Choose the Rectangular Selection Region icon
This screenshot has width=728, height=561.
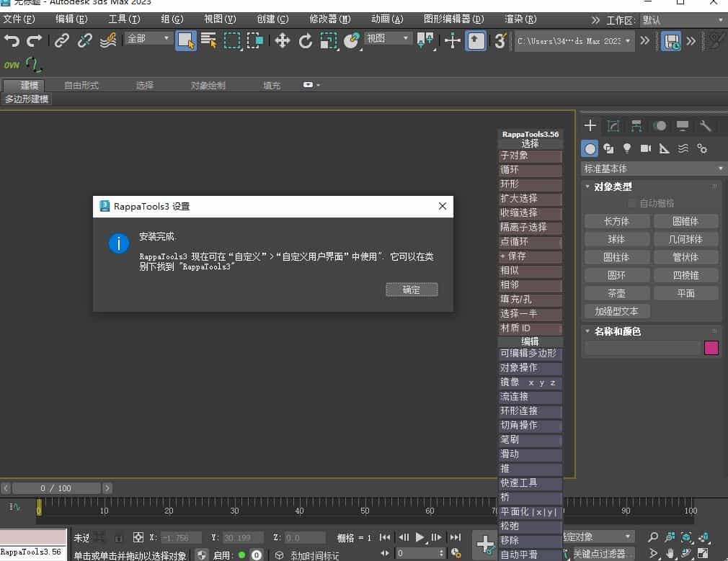(232, 41)
